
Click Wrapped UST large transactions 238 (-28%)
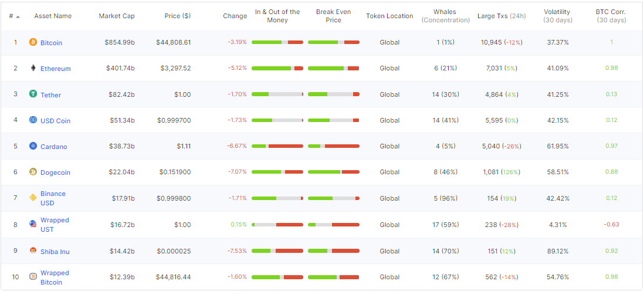pyautogui.click(x=501, y=225)
